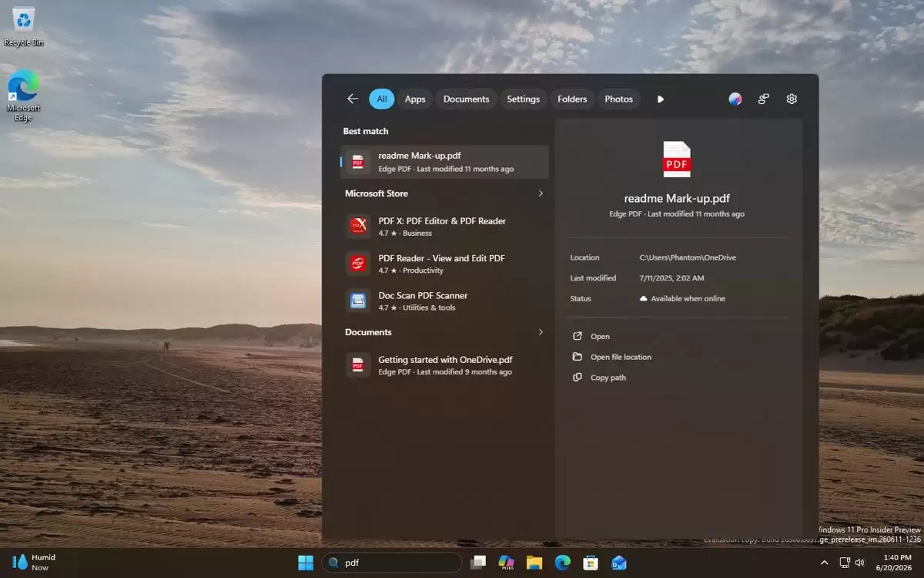The width and height of the screenshot is (924, 578).
Task: Go back using the search panel arrow
Action: tap(353, 99)
